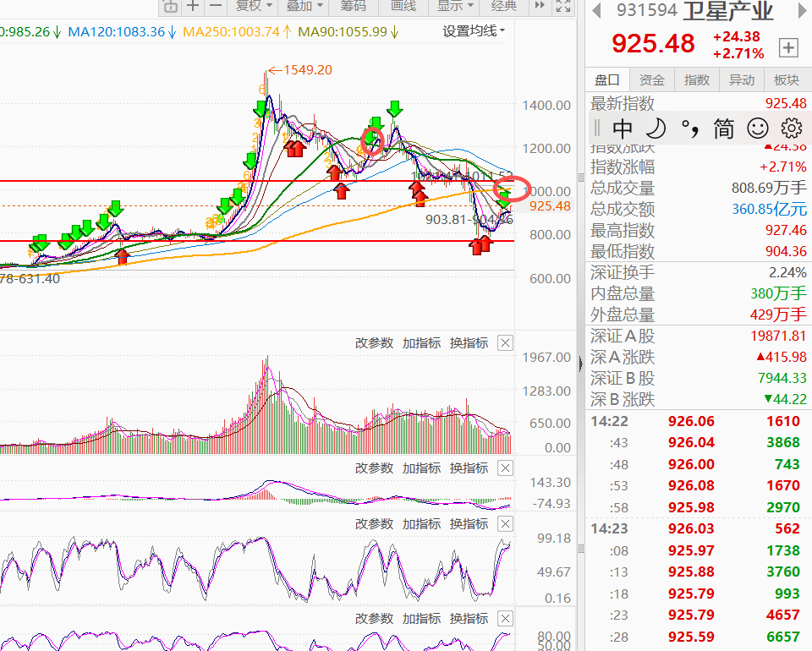This screenshot has height=651, width=812.
Task: Click the MA120:1083.36 moving average label
Action: pos(122,31)
